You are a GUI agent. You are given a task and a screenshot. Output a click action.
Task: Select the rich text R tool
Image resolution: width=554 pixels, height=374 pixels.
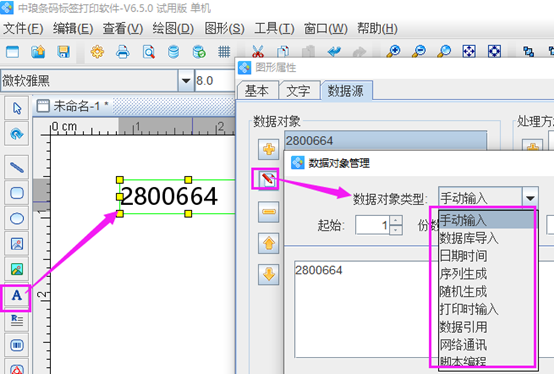(17, 320)
